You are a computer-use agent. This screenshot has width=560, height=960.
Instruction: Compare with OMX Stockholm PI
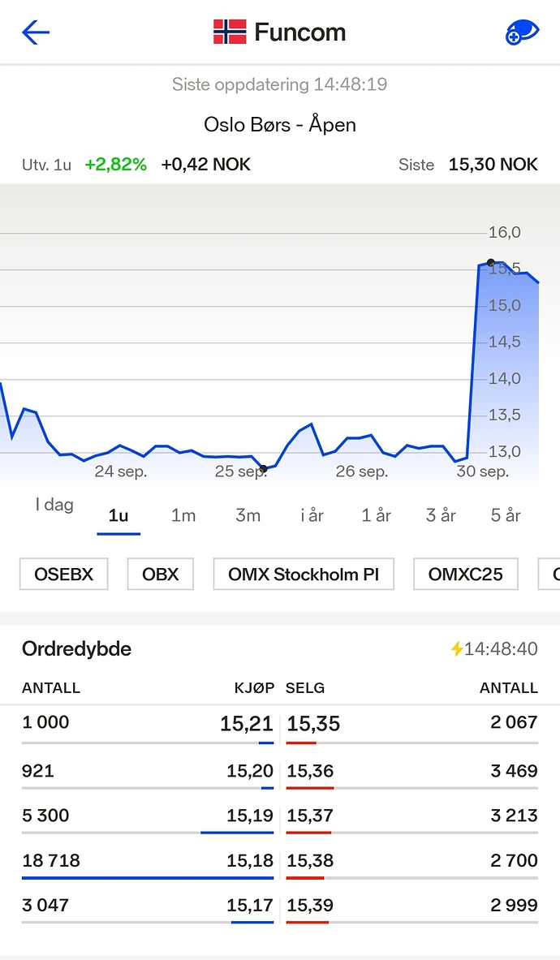(304, 575)
